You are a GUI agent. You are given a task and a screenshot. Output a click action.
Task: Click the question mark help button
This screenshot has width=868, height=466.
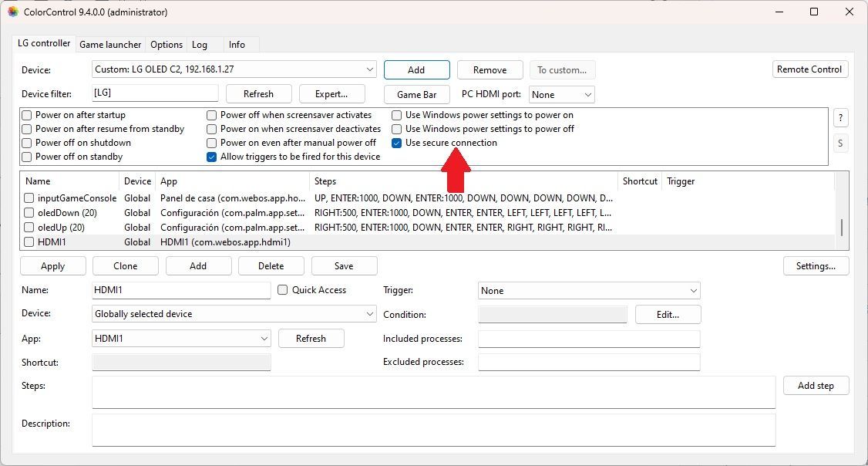[x=840, y=118]
